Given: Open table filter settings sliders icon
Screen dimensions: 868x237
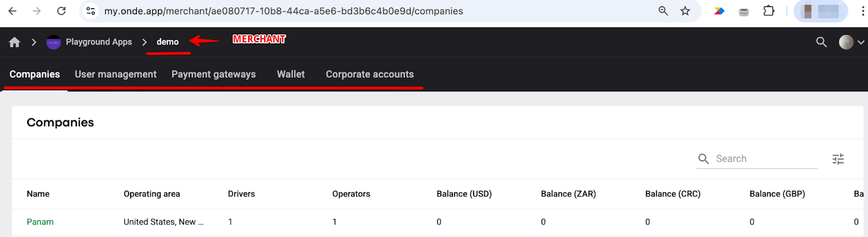Looking at the screenshot, I should point(838,159).
